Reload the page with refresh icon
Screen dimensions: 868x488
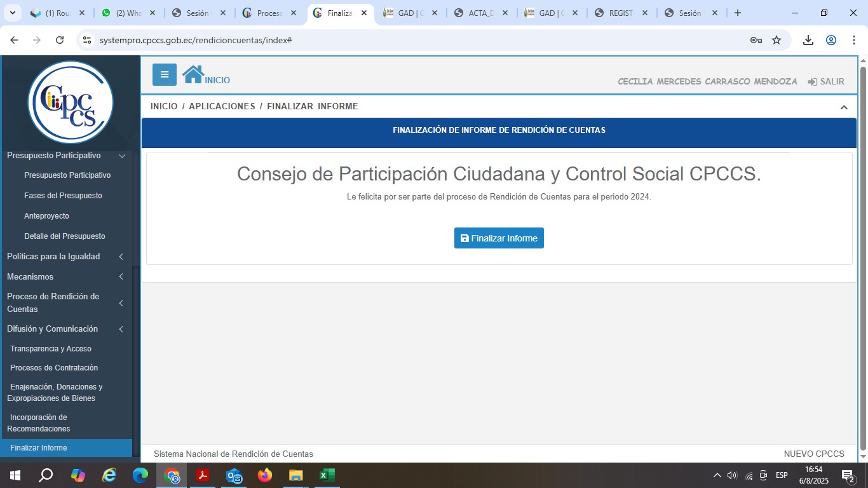[60, 40]
